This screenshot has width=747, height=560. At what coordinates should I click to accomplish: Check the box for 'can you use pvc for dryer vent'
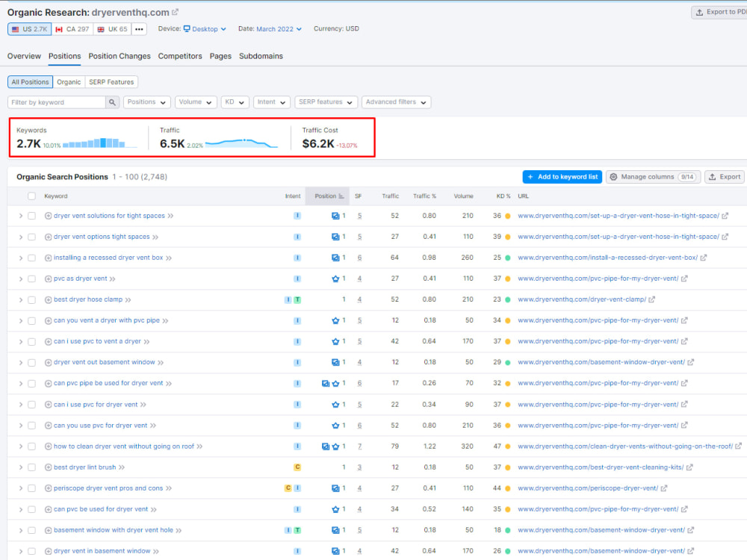coord(31,426)
